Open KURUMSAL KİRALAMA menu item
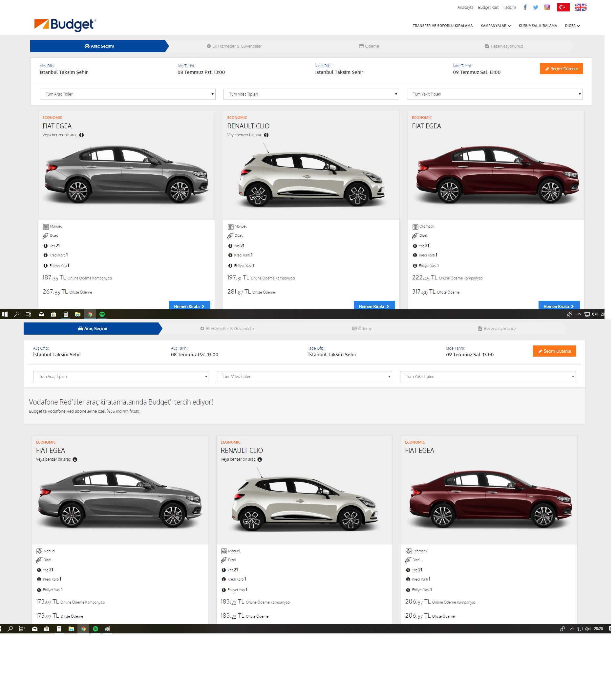This screenshot has height=683, width=616. coord(538,26)
